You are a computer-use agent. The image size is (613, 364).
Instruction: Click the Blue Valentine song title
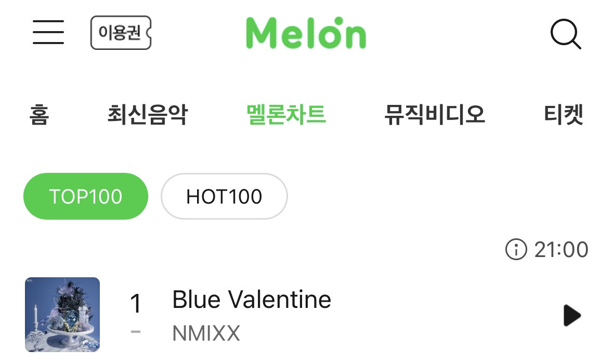click(252, 300)
